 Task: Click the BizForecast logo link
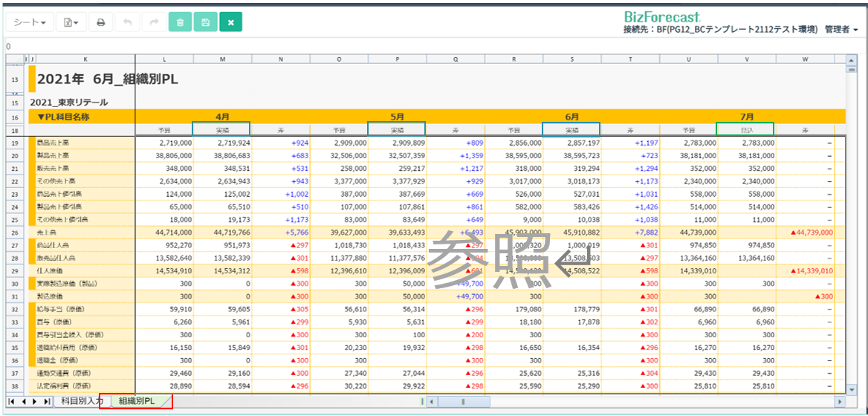tap(661, 16)
